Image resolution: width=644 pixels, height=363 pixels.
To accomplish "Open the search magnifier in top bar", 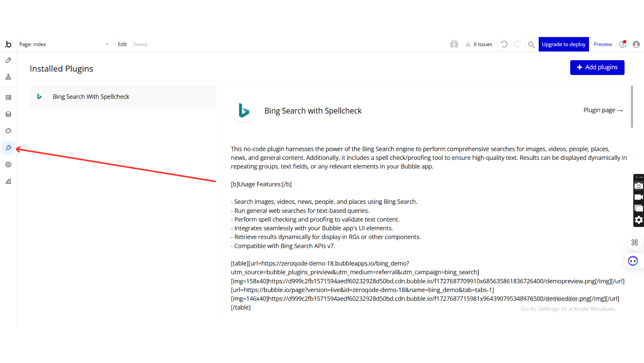I will [531, 44].
